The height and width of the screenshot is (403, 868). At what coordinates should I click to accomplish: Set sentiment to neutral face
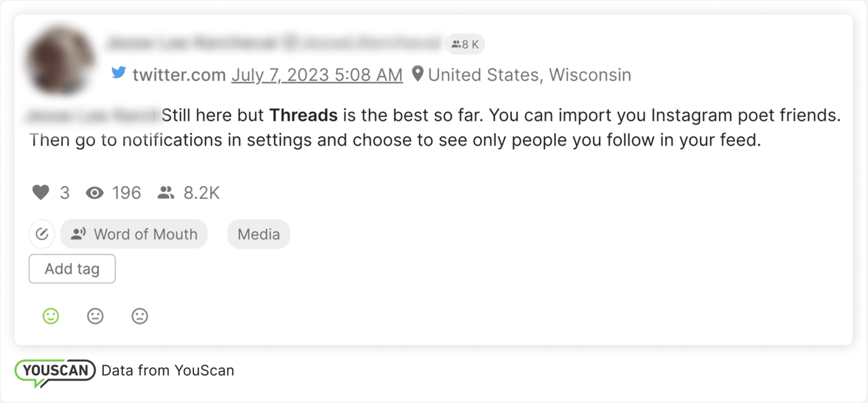click(96, 316)
